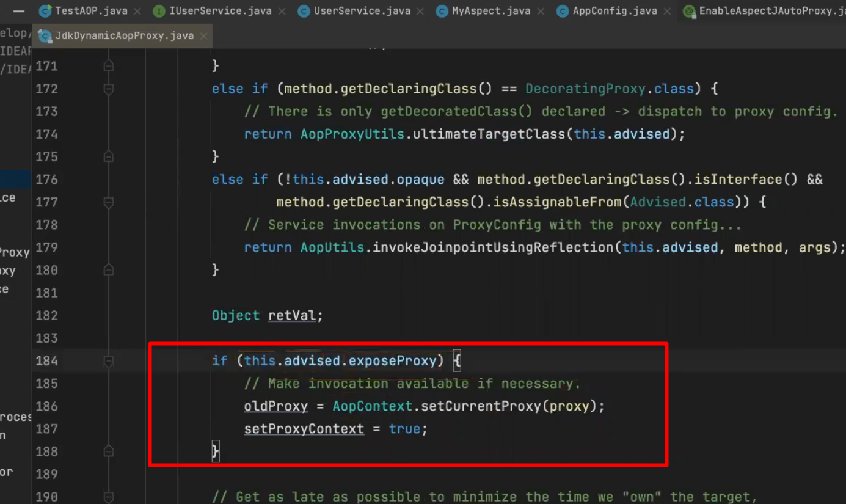This screenshot has width=846, height=504.
Task: Click gutter line number 173
Action: click(x=47, y=111)
